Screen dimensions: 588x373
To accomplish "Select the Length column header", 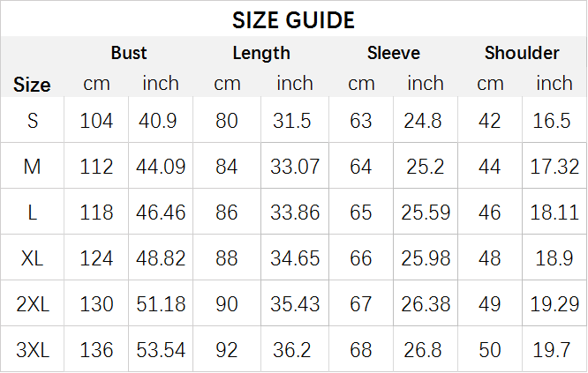I will pyautogui.click(x=261, y=53).
